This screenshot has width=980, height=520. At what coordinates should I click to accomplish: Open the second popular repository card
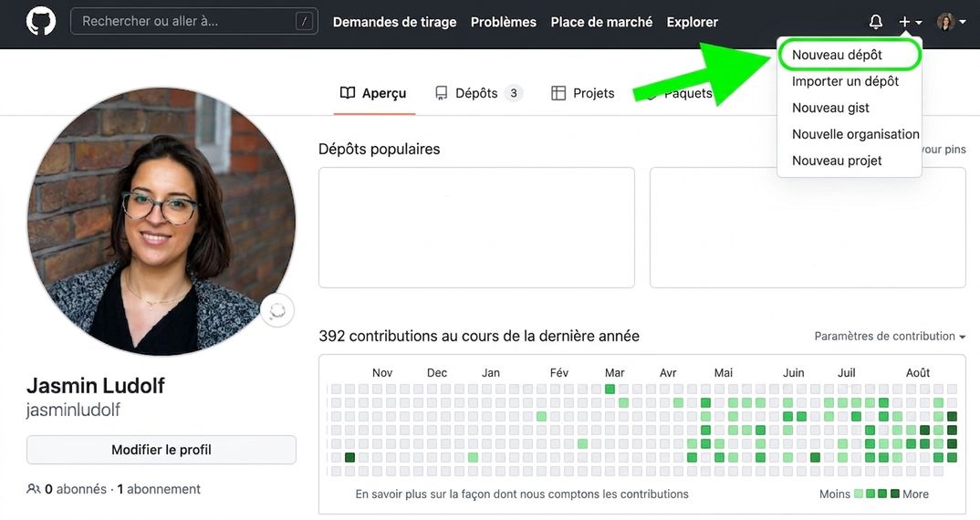(808, 227)
